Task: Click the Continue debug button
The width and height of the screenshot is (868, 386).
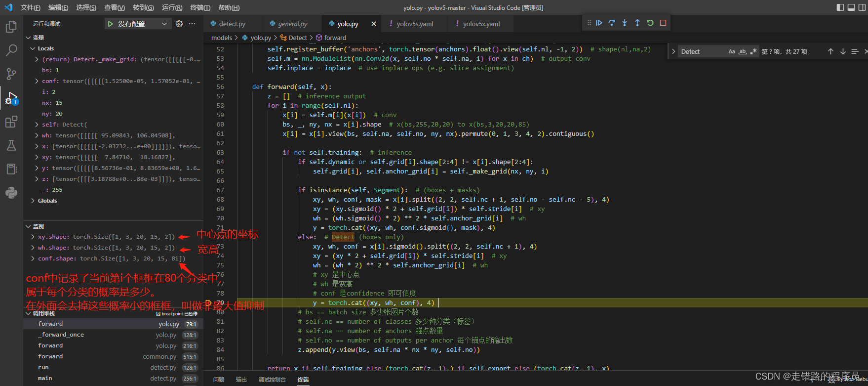Action: 599,23
